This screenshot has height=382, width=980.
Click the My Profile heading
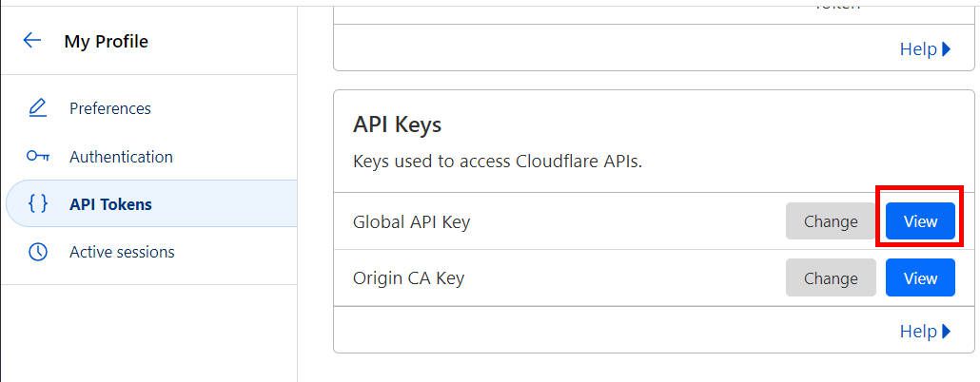(107, 41)
